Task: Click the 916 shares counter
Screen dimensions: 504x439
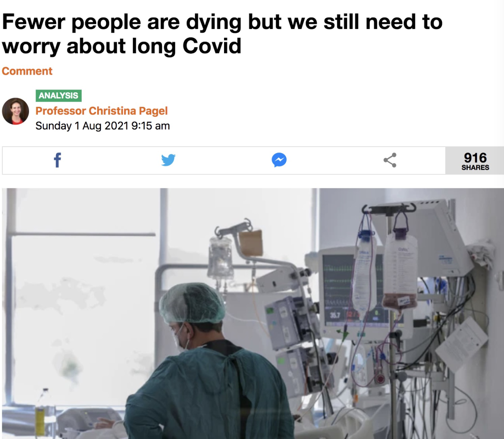Action: click(x=475, y=160)
